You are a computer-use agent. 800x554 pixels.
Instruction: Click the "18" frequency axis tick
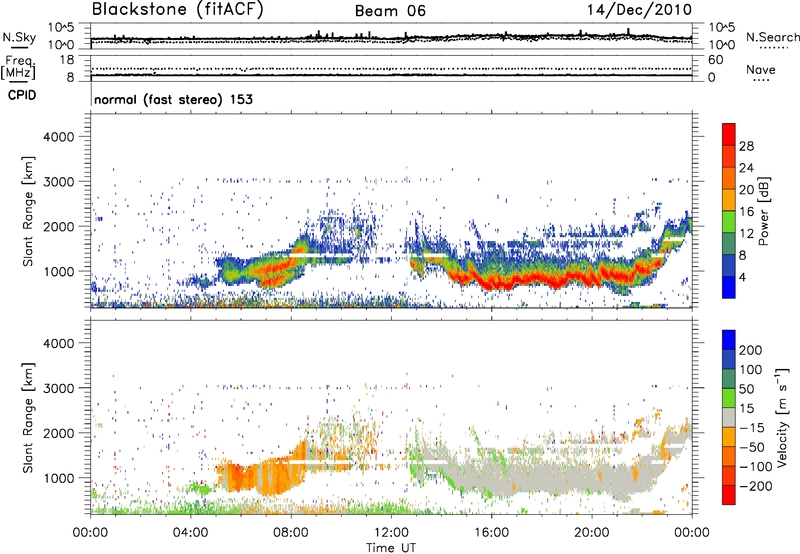(67, 60)
